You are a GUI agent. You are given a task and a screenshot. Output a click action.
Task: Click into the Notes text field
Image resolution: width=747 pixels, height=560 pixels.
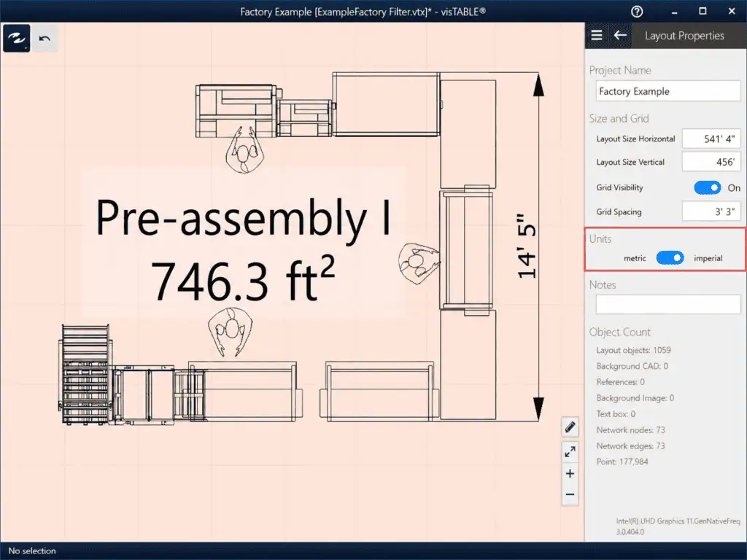[668, 304]
